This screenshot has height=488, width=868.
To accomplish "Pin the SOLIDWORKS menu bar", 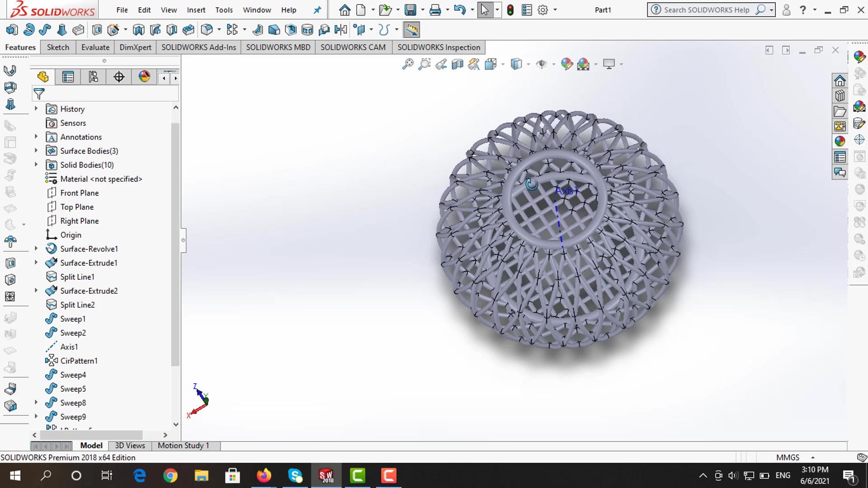I will pyautogui.click(x=317, y=10).
